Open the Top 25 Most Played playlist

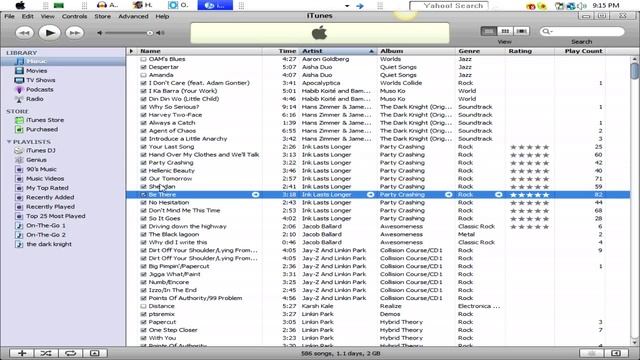(56, 216)
